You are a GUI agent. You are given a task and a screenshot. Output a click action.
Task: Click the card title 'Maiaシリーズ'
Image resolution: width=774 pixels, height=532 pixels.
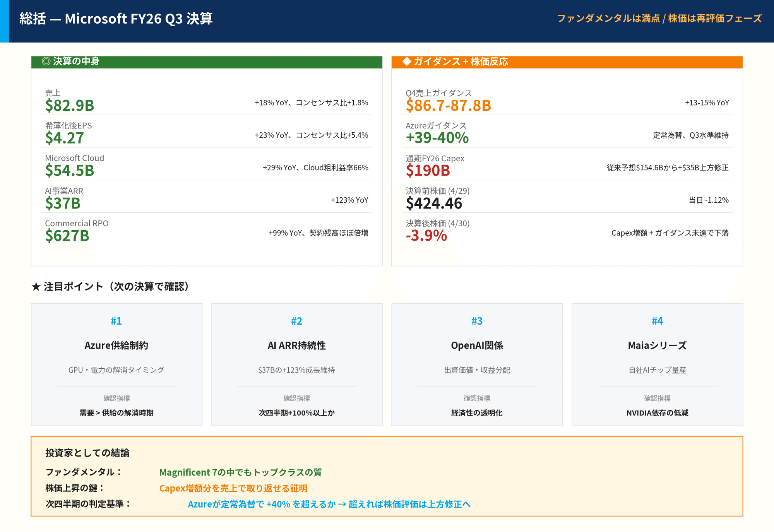click(x=658, y=346)
